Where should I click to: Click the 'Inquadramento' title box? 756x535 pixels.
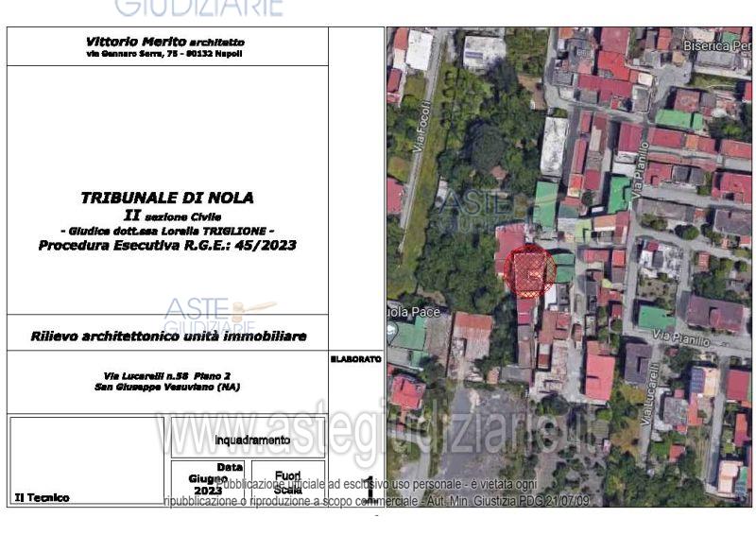[252, 440]
